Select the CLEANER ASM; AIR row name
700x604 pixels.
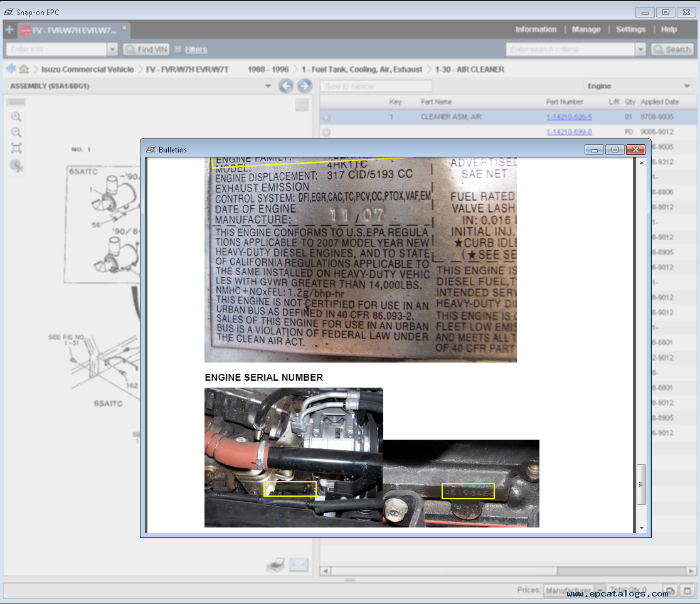tap(451, 117)
